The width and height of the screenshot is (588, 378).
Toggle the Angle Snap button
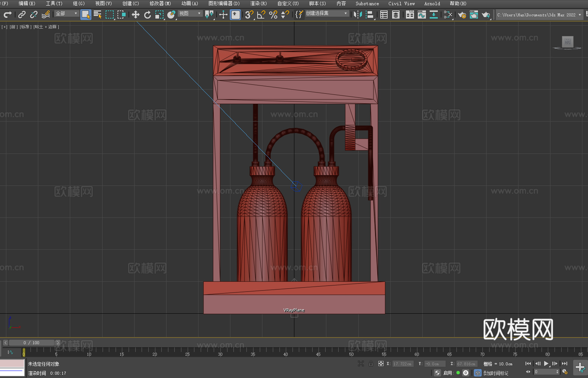tap(261, 14)
